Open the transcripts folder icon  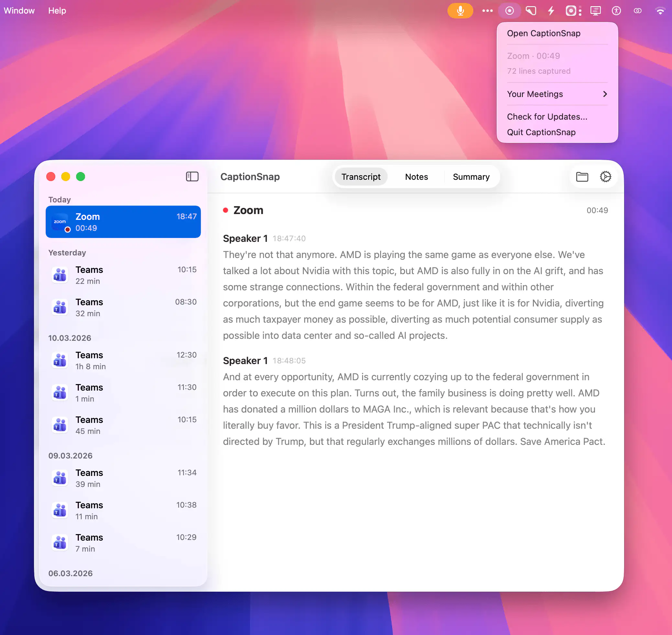coord(582,177)
